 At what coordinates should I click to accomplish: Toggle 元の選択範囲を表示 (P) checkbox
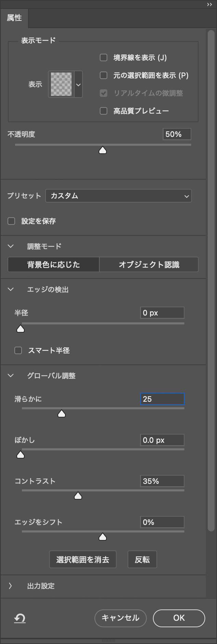click(x=103, y=75)
